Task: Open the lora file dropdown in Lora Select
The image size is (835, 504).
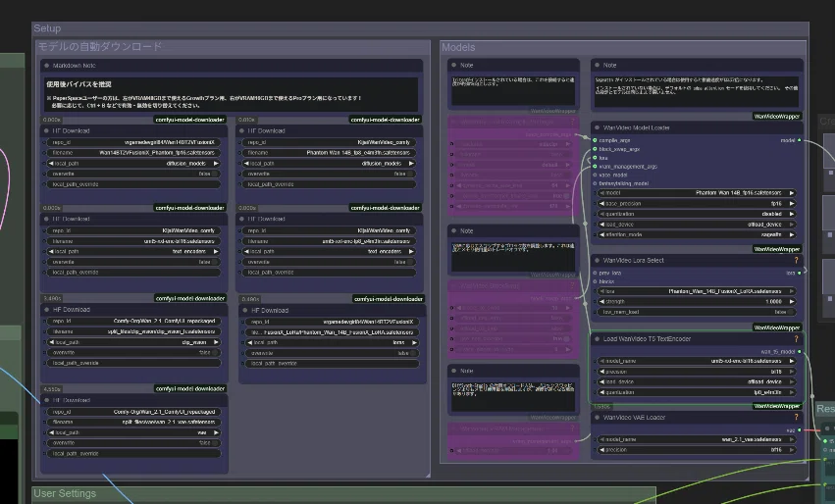Action: point(697,291)
